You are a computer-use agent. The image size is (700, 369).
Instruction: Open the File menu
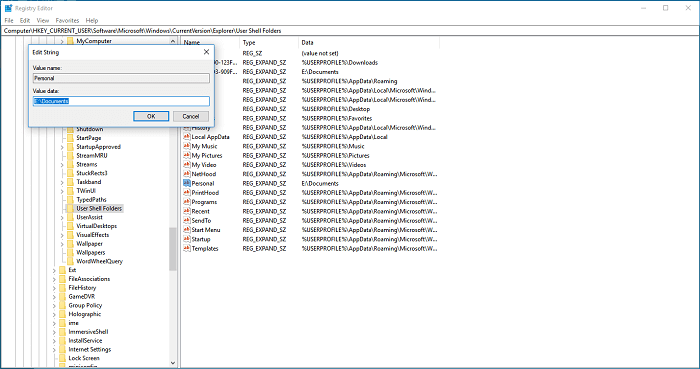pyautogui.click(x=9, y=21)
